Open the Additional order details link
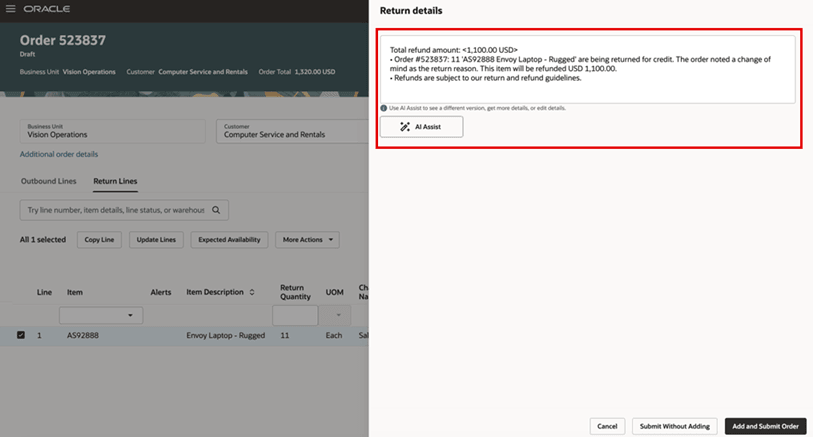The width and height of the screenshot is (813, 437). (x=59, y=154)
